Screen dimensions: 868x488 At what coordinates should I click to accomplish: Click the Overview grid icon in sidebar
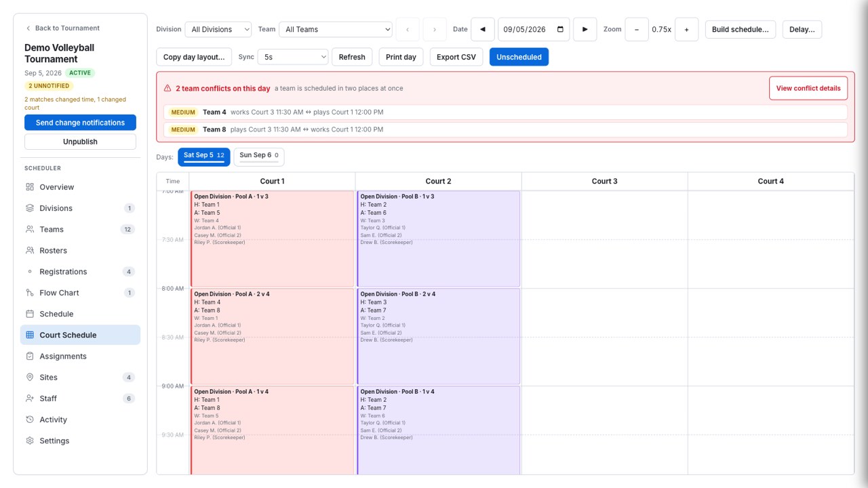coord(30,187)
